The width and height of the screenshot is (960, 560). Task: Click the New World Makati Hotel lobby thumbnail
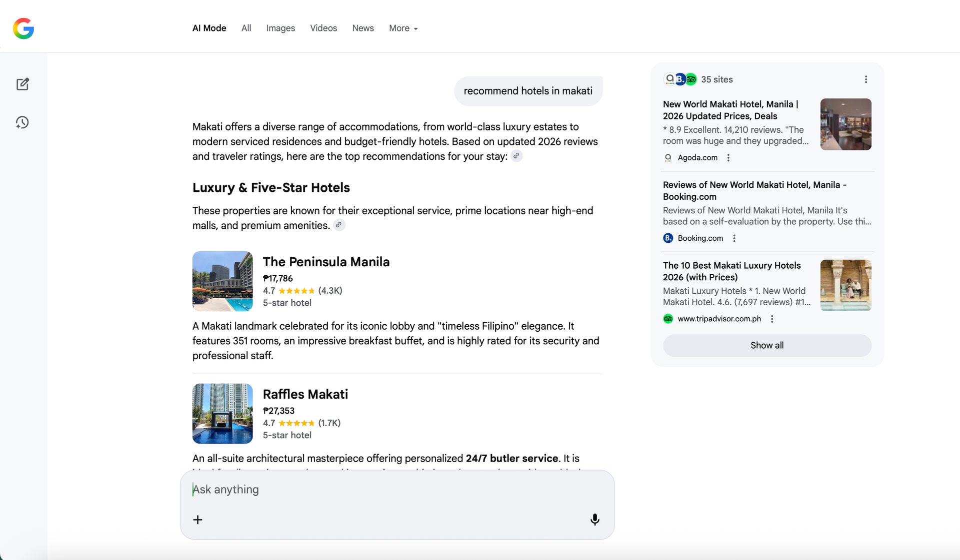tap(845, 124)
